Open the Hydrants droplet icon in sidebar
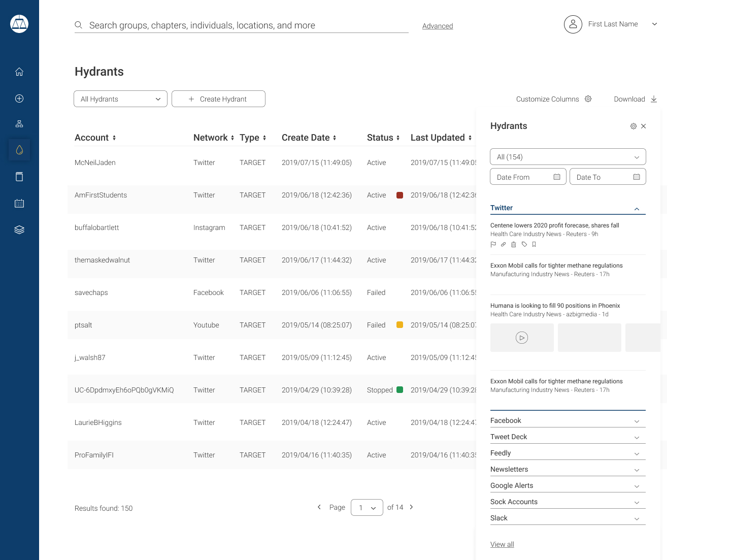Screen dimensions: 731x560 coord(19,150)
